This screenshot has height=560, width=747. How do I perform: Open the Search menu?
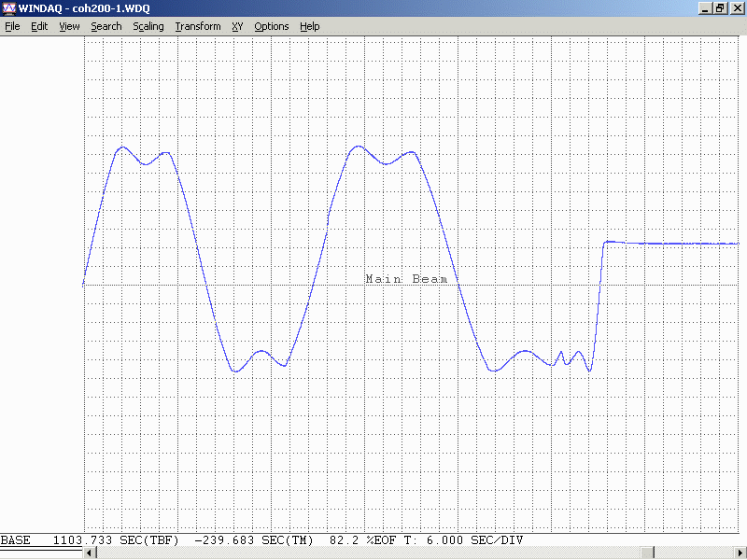[x=106, y=26]
